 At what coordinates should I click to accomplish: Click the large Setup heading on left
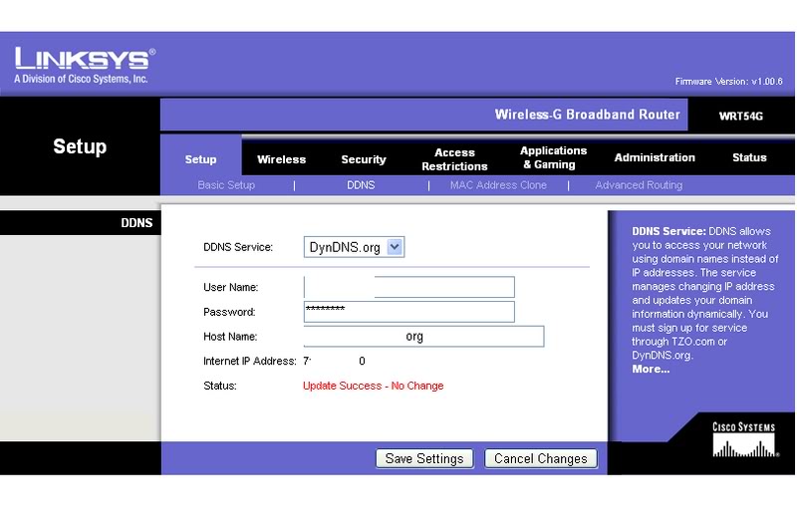coord(80,146)
